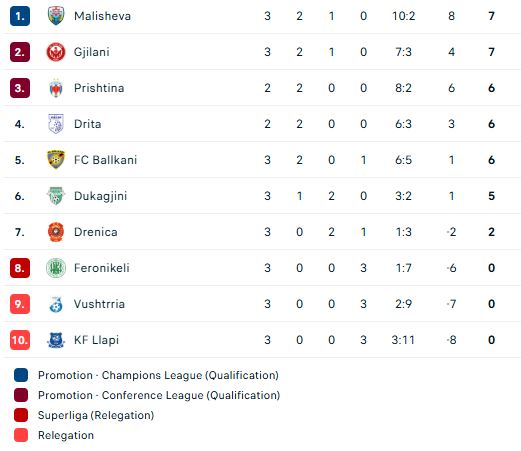521x451 pixels.
Task: Open the Prishtina team logo
Action: click(56, 88)
